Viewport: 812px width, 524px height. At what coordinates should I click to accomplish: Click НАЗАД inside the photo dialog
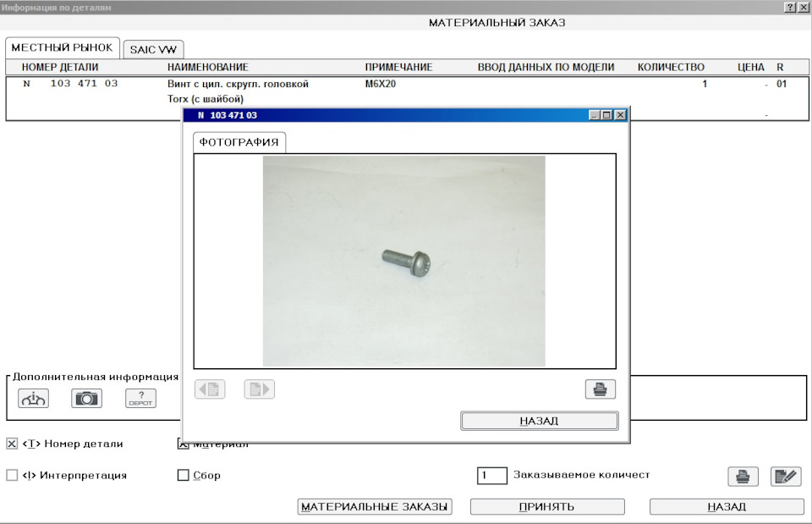[x=539, y=420]
